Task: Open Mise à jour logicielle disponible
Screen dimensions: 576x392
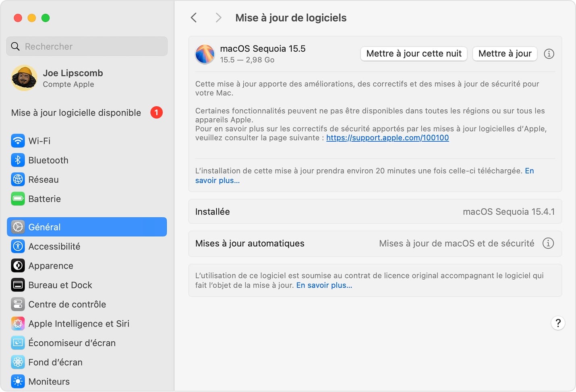Action: coord(87,113)
